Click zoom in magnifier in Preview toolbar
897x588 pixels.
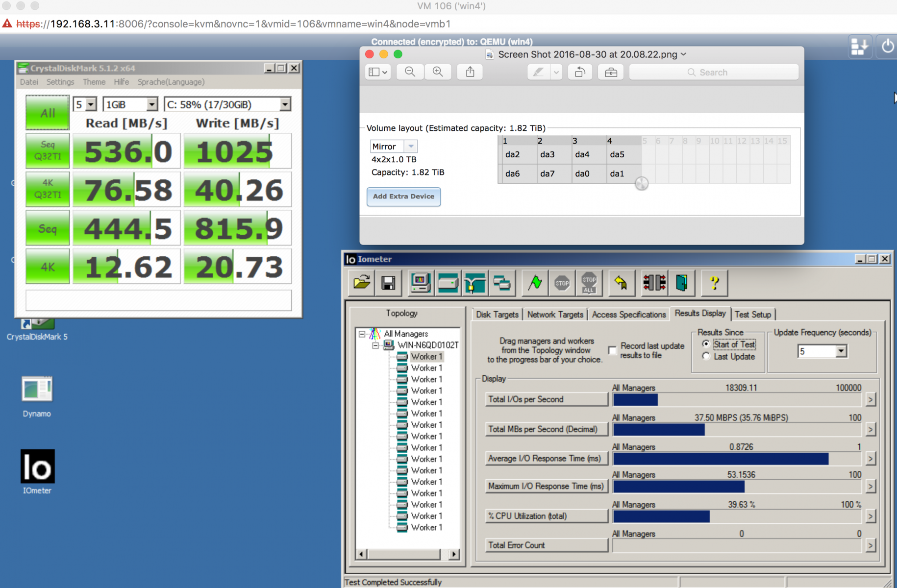pyautogui.click(x=438, y=72)
